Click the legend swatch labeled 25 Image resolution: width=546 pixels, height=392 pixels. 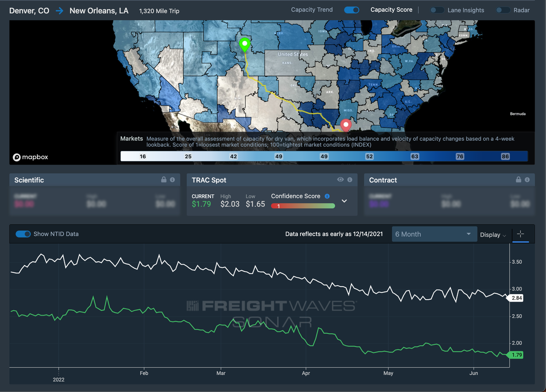point(188,156)
